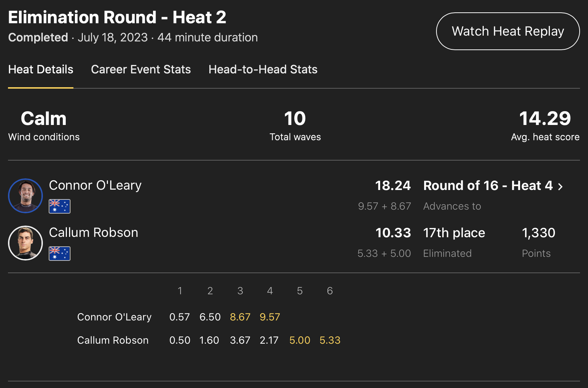Click Australian flag under Connor O'Leary
588x388 pixels.
60,206
